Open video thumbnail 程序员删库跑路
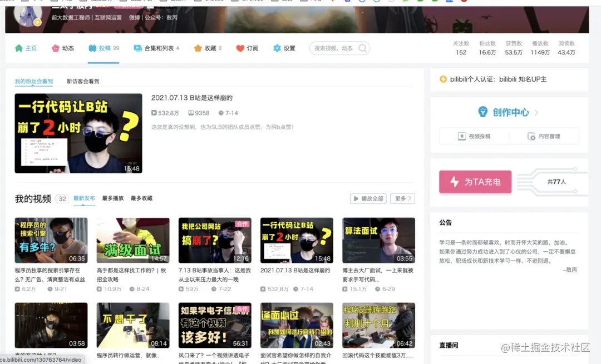 (379, 325)
